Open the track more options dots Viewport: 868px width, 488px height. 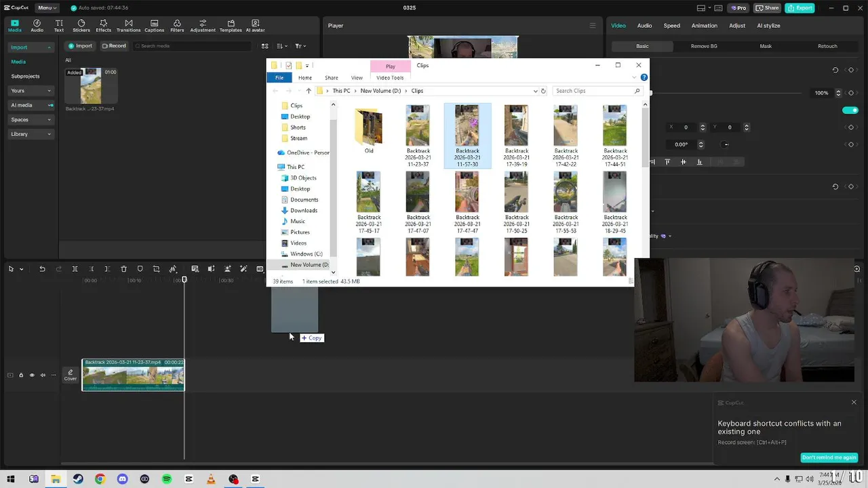[x=54, y=375]
